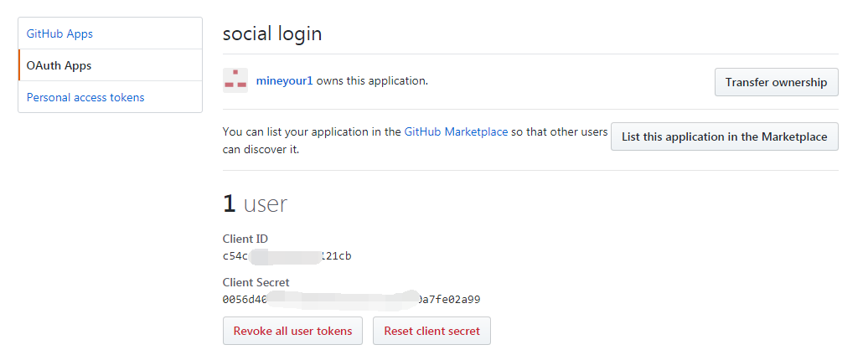Click the Transfer ownership button

pyautogui.click(x=776, y=82)
